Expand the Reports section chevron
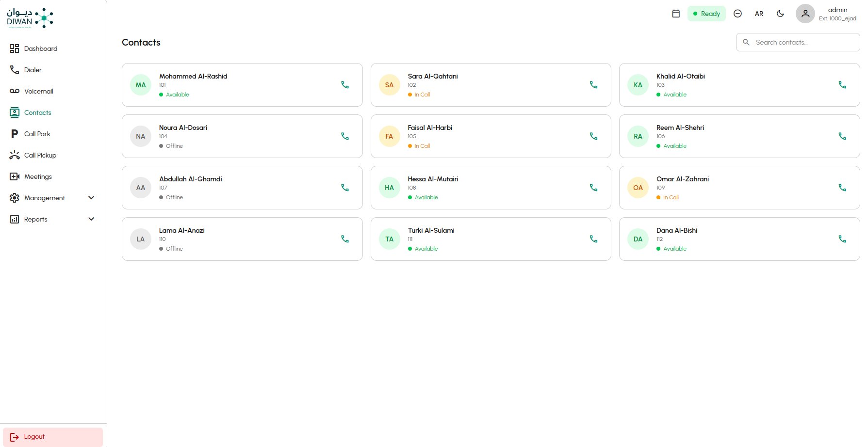The image size is (868, 447). (x=91, y=219)
